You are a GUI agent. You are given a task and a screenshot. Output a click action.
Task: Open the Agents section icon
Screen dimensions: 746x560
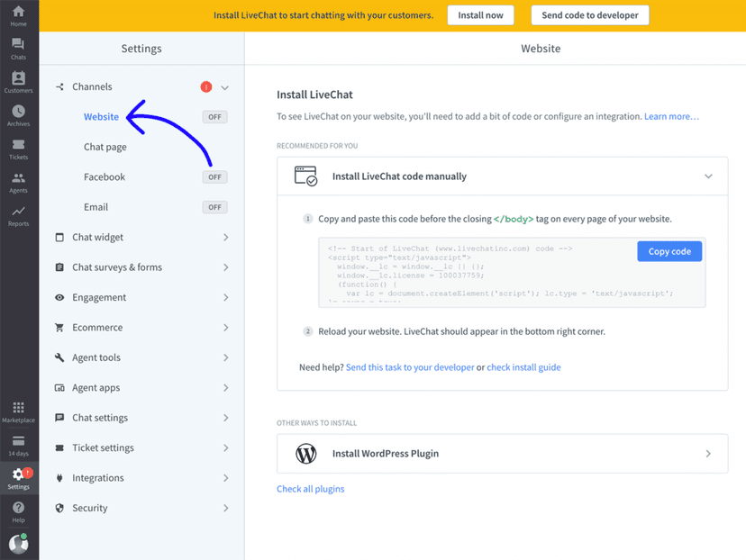pyautogui.click(x=18, y=183)
